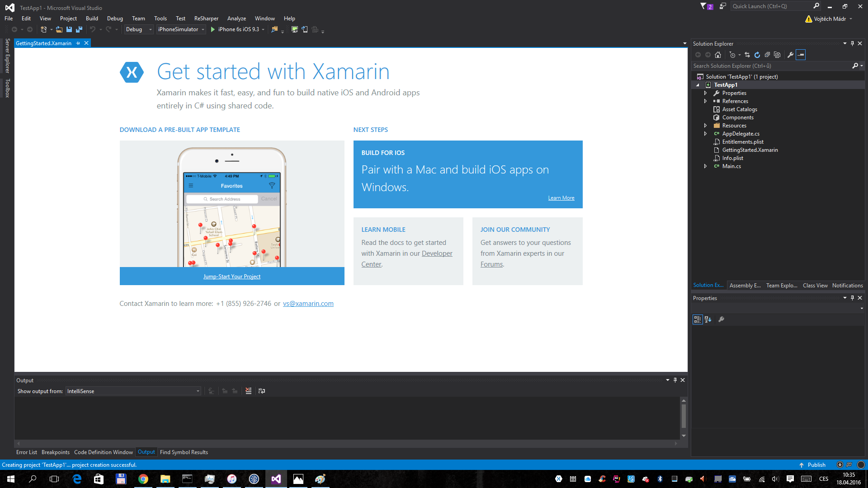This screenshot has width=868, height=488.
Task: Click the Output tab at bottom panel
Action: pyautogui.click(x=146, y=452)
